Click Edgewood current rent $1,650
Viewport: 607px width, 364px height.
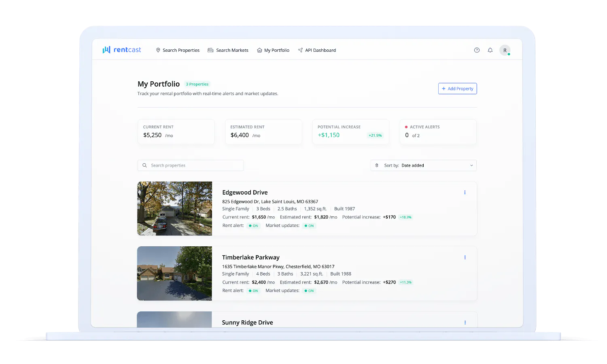tap(259, 217)
